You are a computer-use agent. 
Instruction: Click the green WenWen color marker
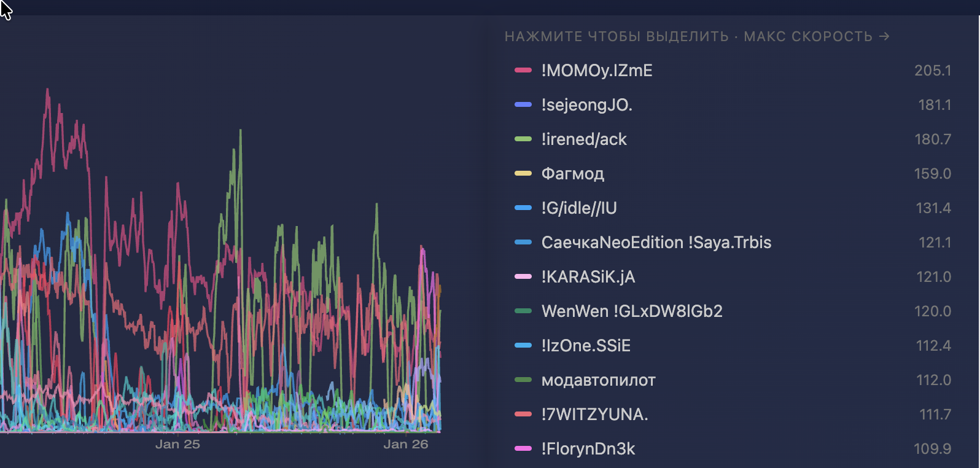(523, 311)
